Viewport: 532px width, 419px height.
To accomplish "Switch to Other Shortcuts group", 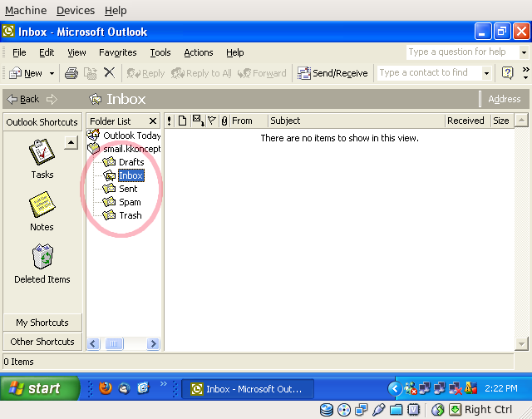I will 42,342.
